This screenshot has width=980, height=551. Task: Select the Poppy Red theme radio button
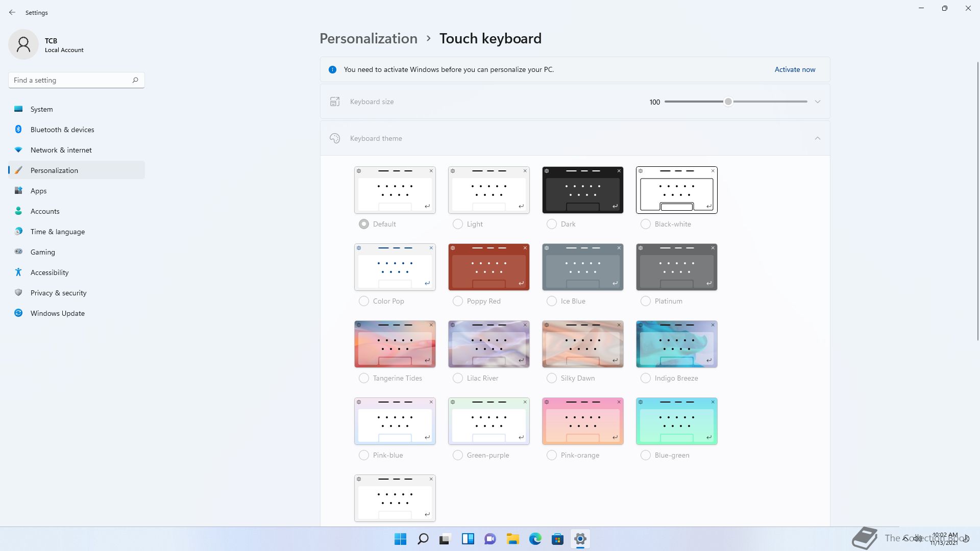[457, 301]
